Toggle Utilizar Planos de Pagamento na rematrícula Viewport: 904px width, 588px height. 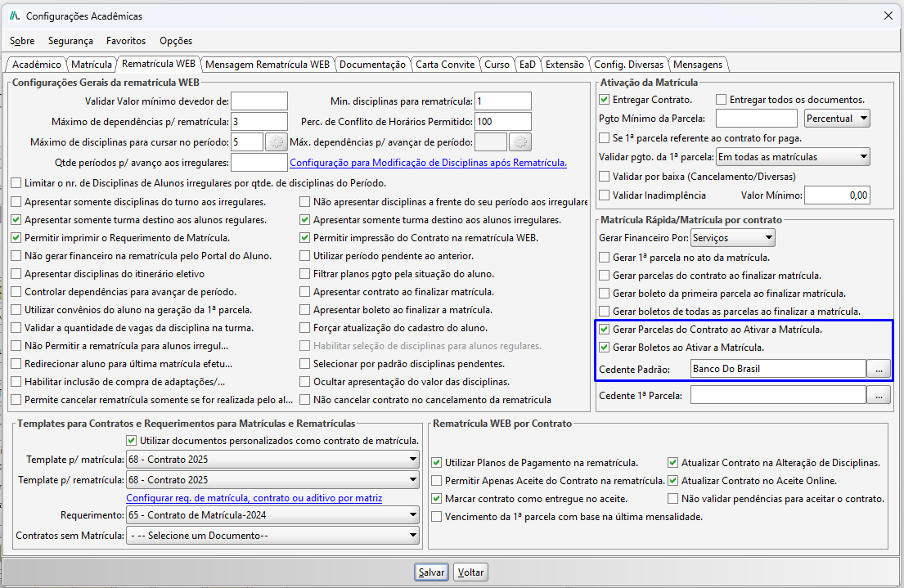[436, 463]
